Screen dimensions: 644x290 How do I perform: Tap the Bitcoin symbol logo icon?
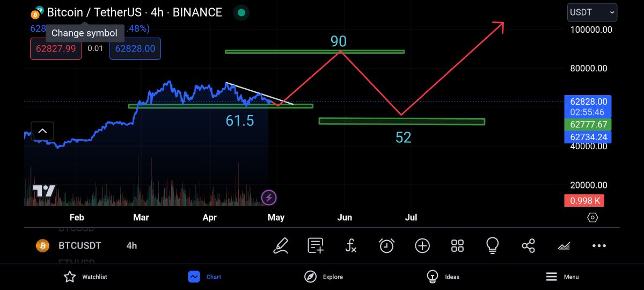tap(37, 13)
